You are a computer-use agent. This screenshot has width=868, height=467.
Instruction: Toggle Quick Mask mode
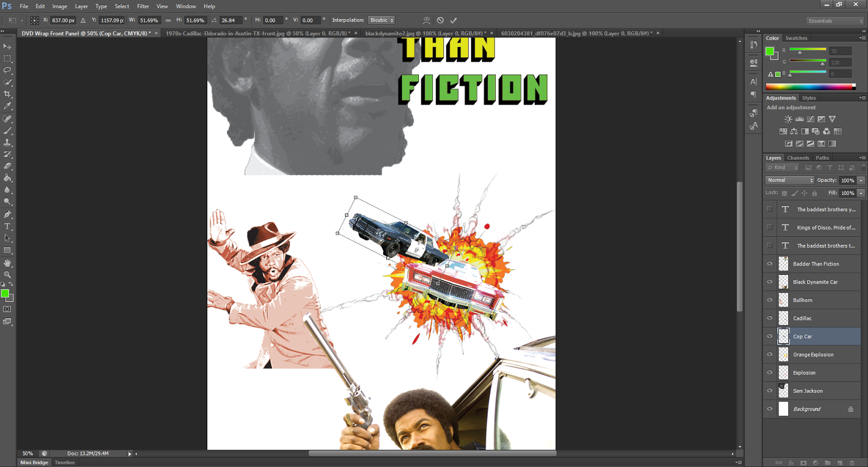8,309
